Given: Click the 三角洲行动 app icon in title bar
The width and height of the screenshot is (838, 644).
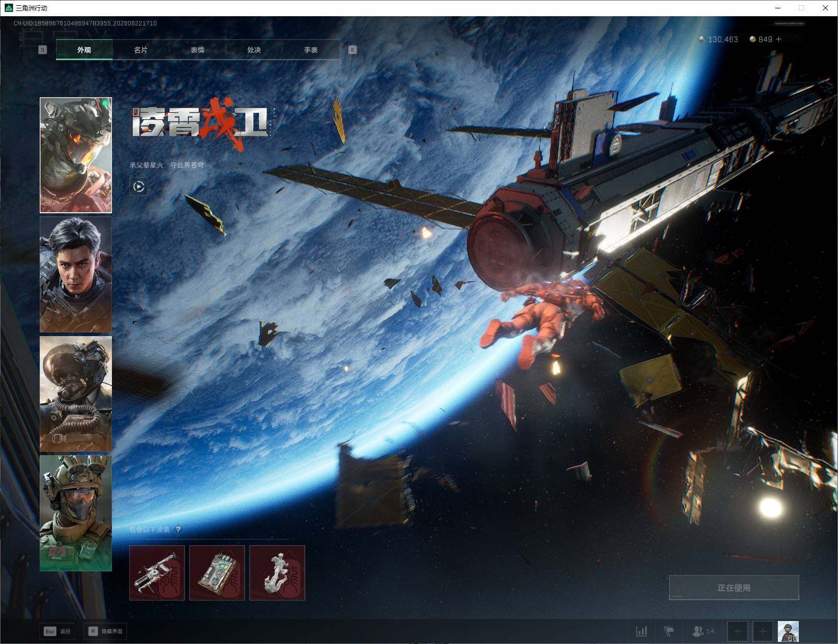Looking at the screenshot, I should click(x=8, y=8).
